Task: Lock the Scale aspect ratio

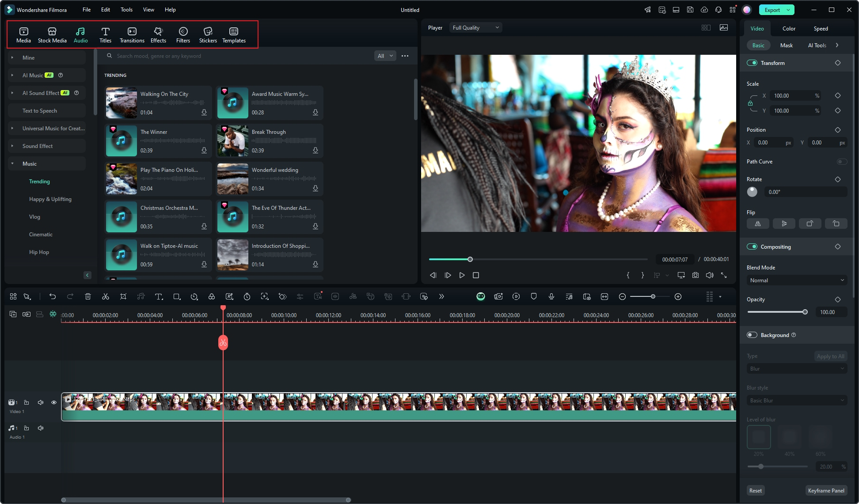Action: pyautogui.click(x=750, y=103)
